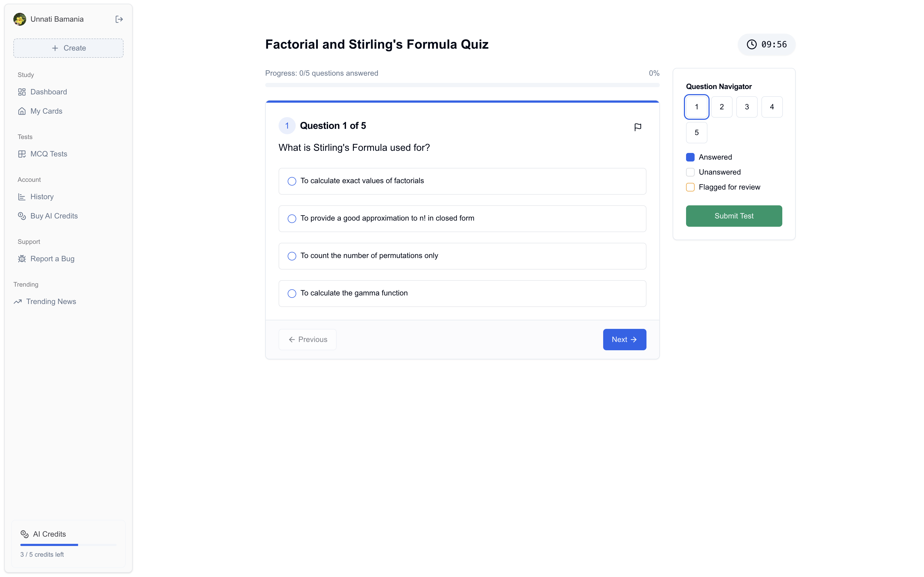The image size is (924, 577).
Task: Open Buy AI Credits page
Action: point(54,216)
